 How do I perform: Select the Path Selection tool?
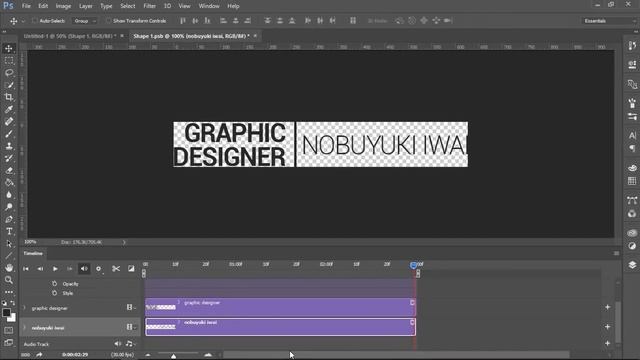9,244
